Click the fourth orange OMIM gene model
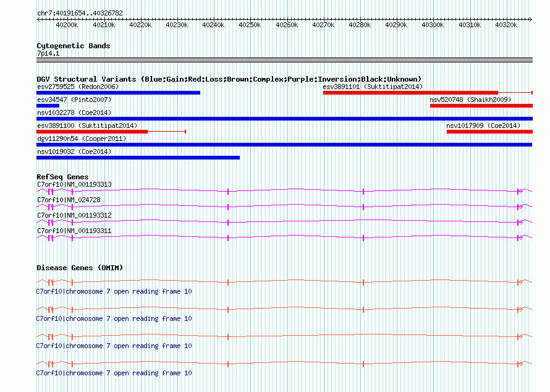The image size is (550, 392). pos(284,364)
